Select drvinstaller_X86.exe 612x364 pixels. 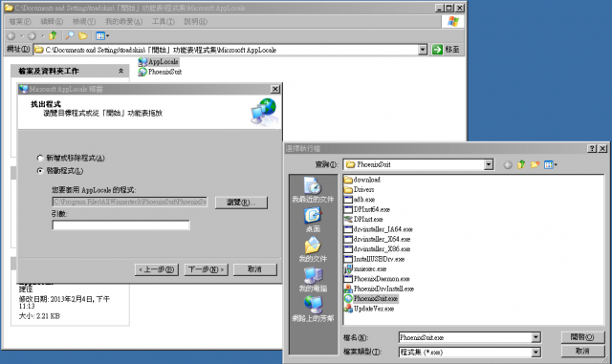click(377, 249)
